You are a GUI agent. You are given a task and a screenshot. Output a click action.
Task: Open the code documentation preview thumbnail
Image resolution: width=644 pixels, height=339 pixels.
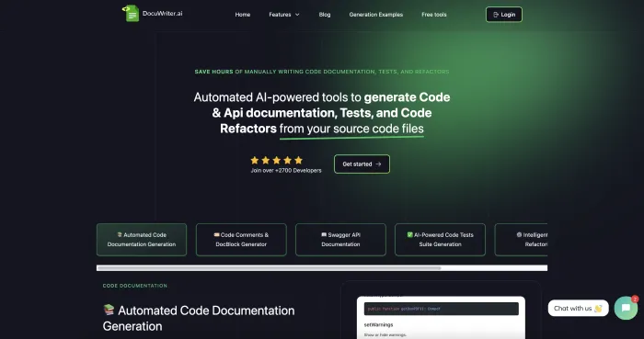pos(441,317)
